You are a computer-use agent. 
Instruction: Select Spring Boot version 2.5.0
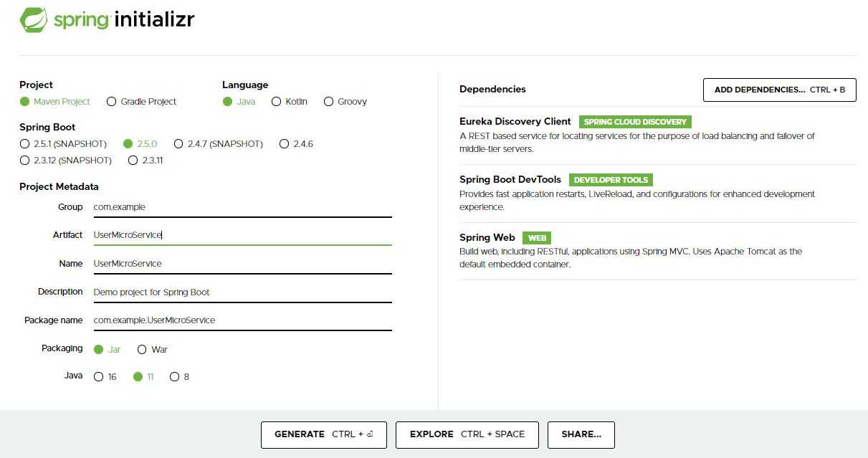[x=140, y=144]
